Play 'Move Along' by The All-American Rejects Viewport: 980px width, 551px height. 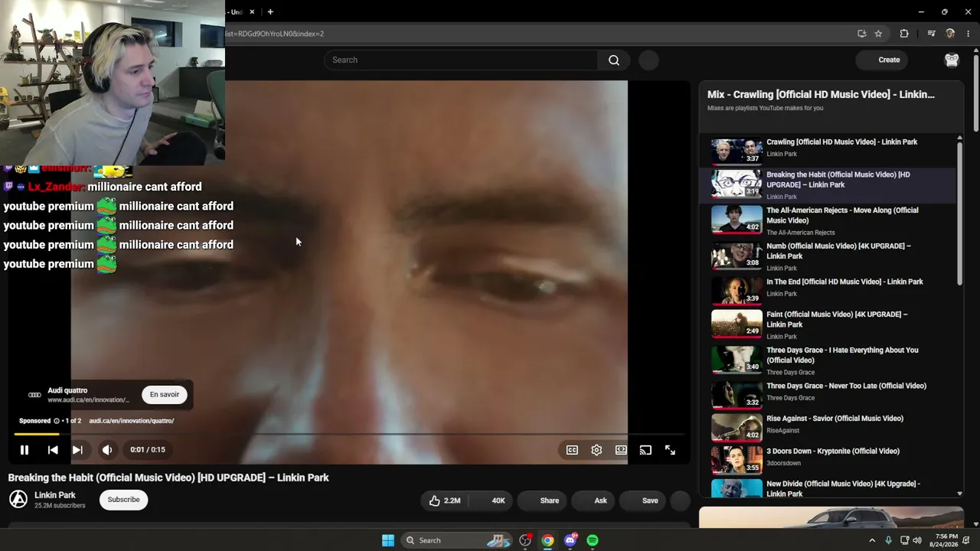(828, 220)
